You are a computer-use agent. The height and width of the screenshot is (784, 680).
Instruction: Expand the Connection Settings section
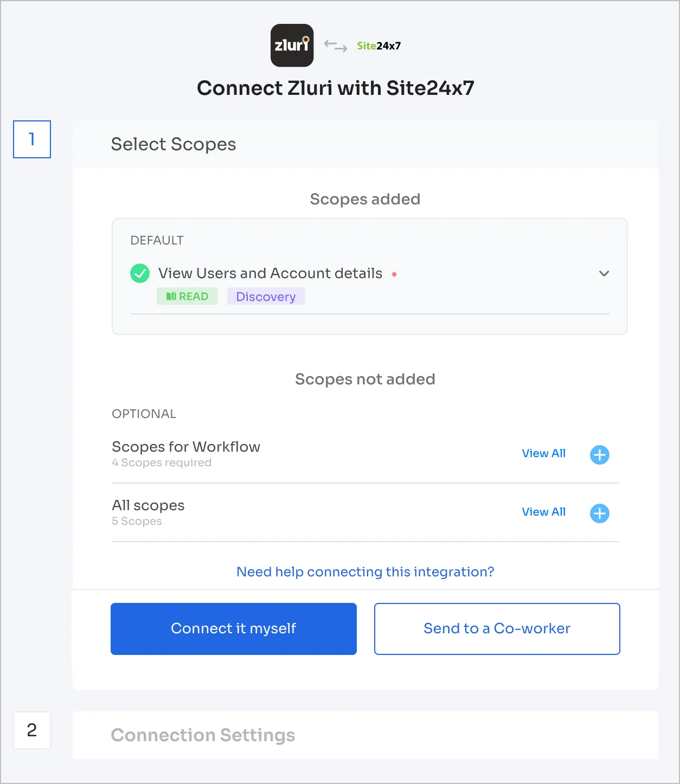203,735
